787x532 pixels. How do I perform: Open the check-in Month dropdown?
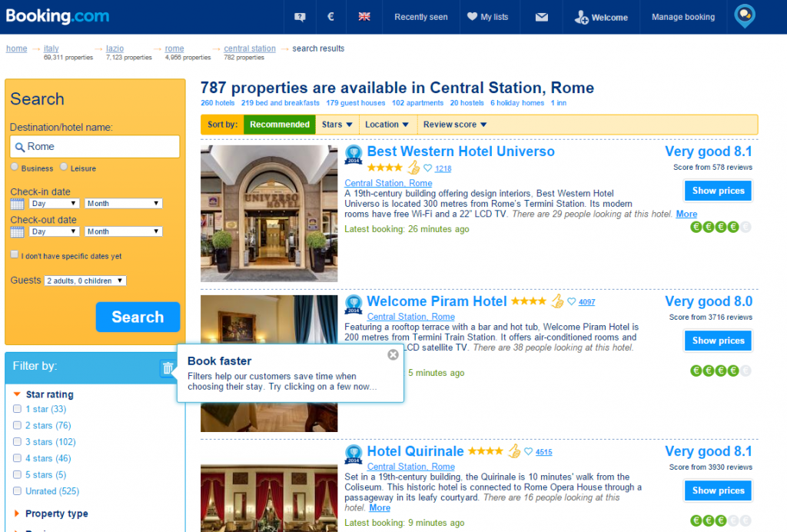pyautogui.click(x=123, y=203)
